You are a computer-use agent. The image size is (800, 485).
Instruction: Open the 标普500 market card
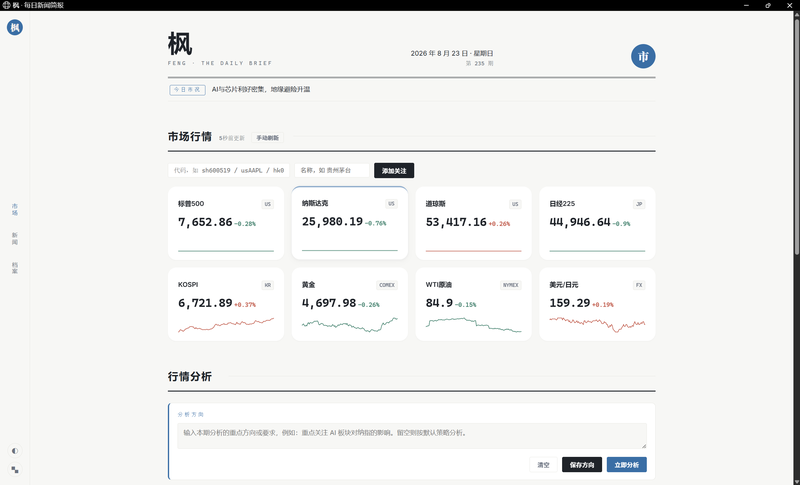(x=226, y=223)
